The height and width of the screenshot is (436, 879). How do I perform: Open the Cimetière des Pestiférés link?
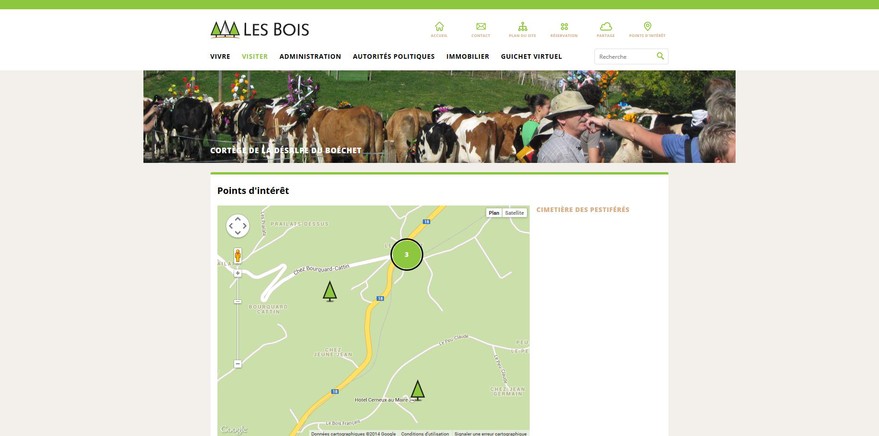[x=583, y=210]
